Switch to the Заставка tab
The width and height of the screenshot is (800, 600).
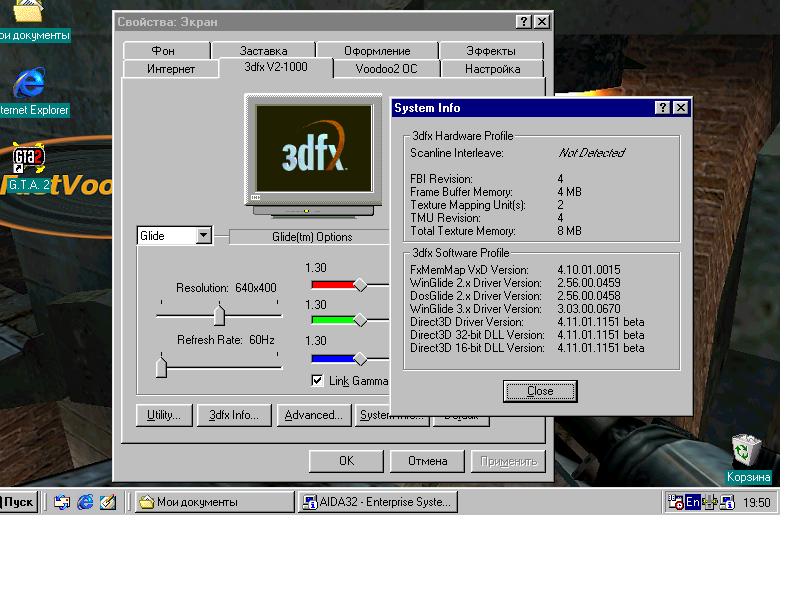tap(263, 51)
